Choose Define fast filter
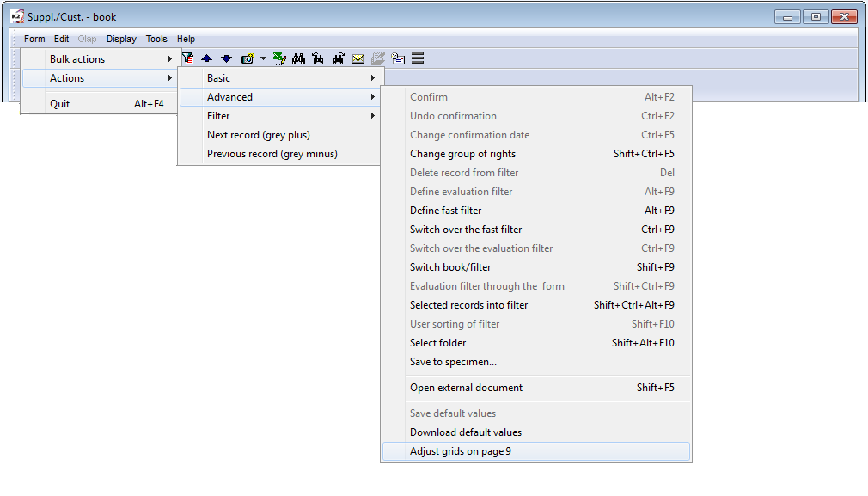Screen dimensions: 868x496 tap(536, 210)
